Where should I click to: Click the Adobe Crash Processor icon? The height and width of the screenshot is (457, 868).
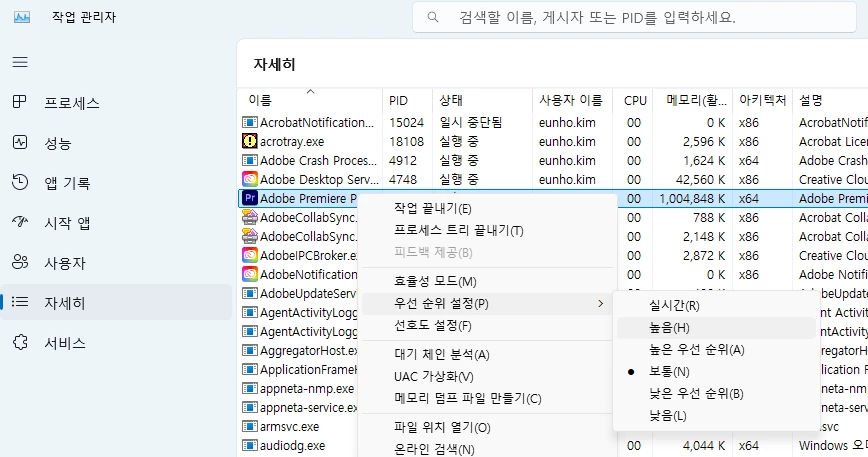(250, 160)
